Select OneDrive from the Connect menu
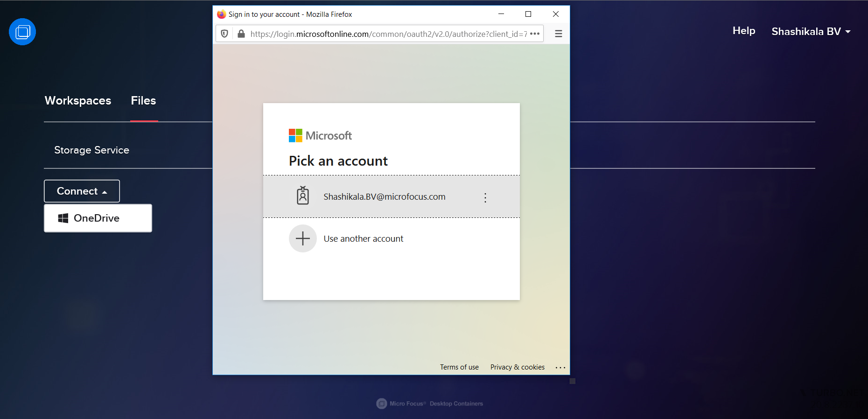 (98, 218)
